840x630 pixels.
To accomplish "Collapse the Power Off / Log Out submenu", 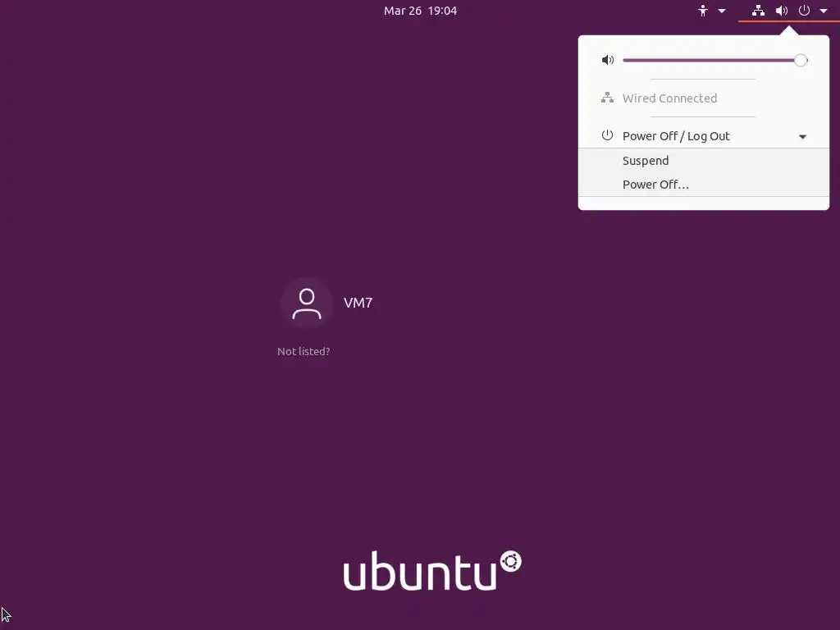I will 703,136.
